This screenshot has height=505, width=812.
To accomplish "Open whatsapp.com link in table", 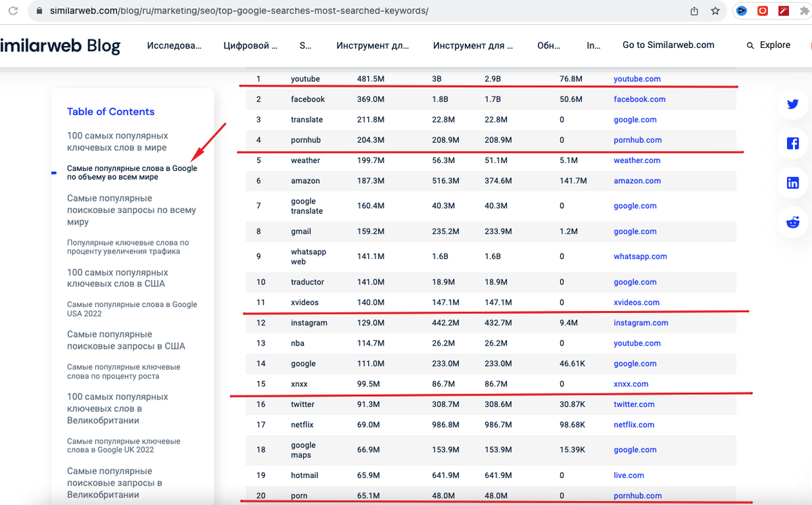I will tap(640, 257).
